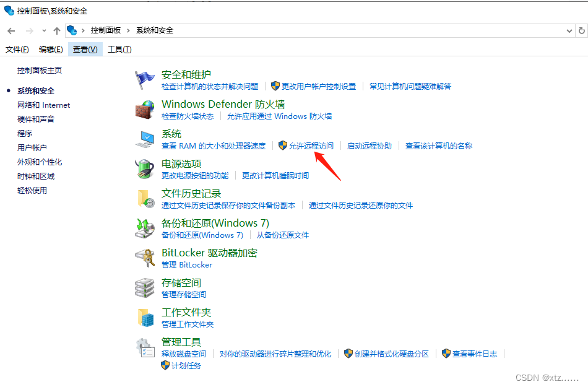Click 通过文件历史记录还原你的文件 link
The width and height of the screenshot is (588, 387).
361,205
